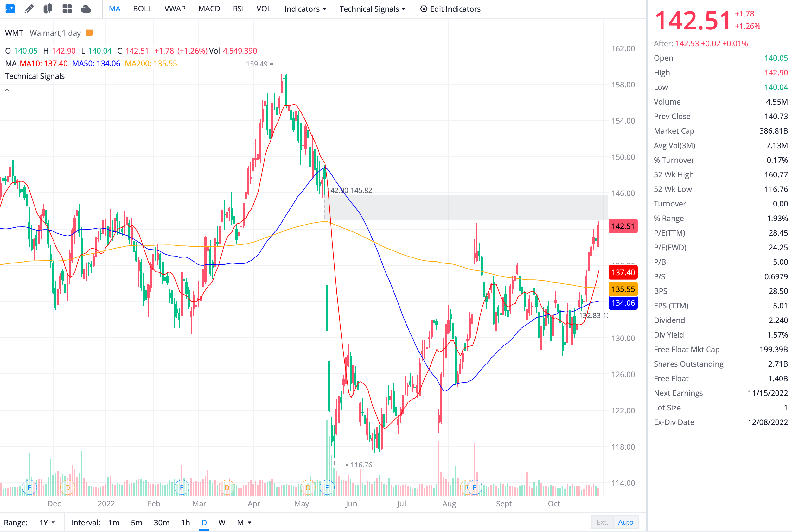Viewport: 792px width, 532px height.
Task: Open the Range 1Y dropdown
Action: [x=47, y=522]
